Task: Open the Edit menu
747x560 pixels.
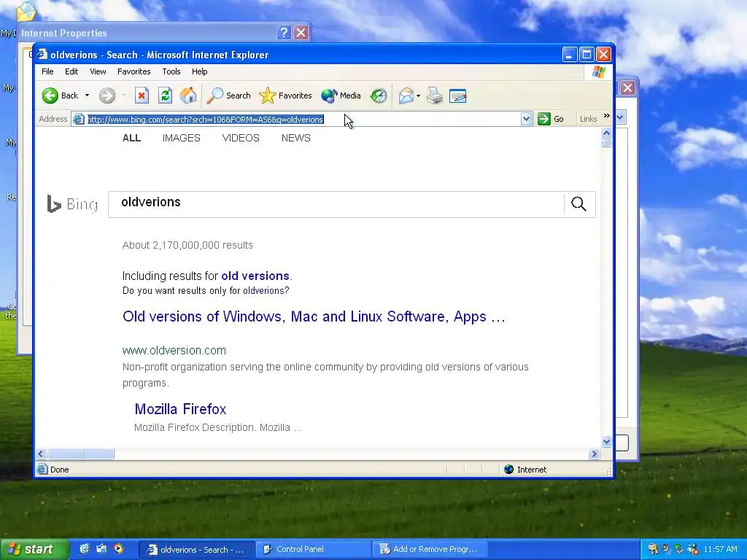Action: 71,71
